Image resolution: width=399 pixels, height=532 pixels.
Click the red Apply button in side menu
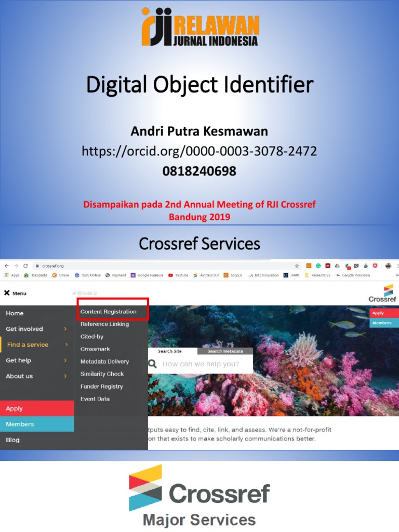(37, 408)
